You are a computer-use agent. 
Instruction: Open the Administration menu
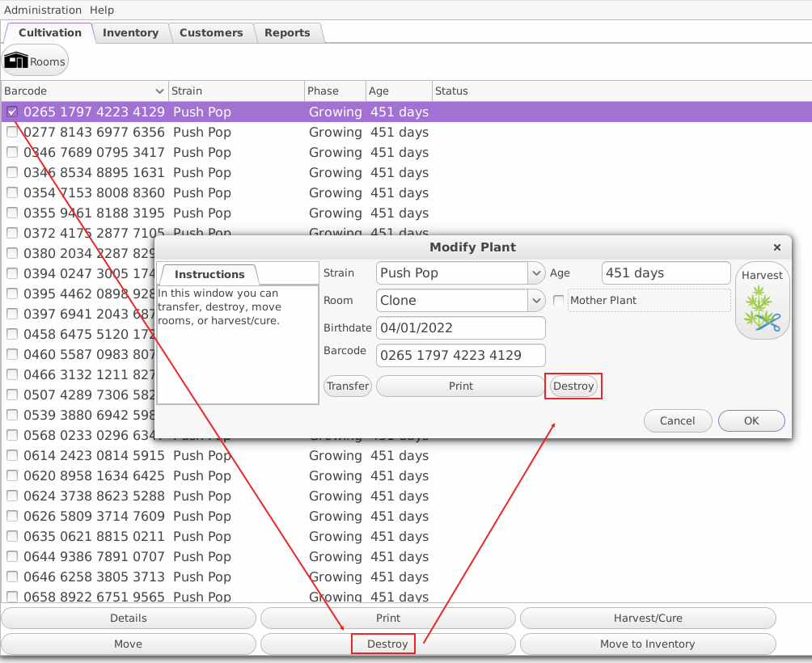point(43,11)
